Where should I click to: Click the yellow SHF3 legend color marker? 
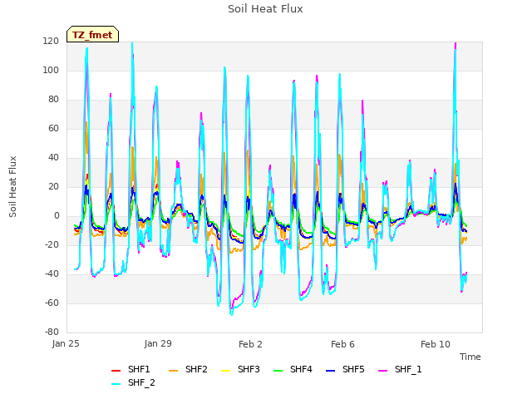[225, 371]
